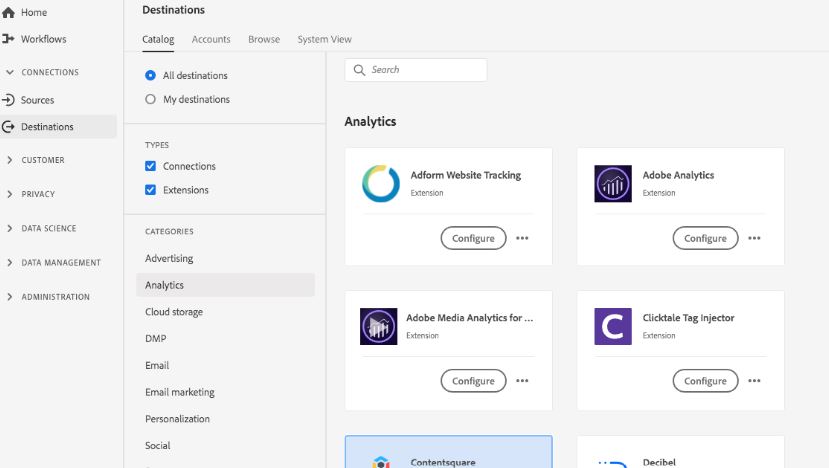Switch to the Catalog tab
This screenshot has width=829, height=468.
158,39
